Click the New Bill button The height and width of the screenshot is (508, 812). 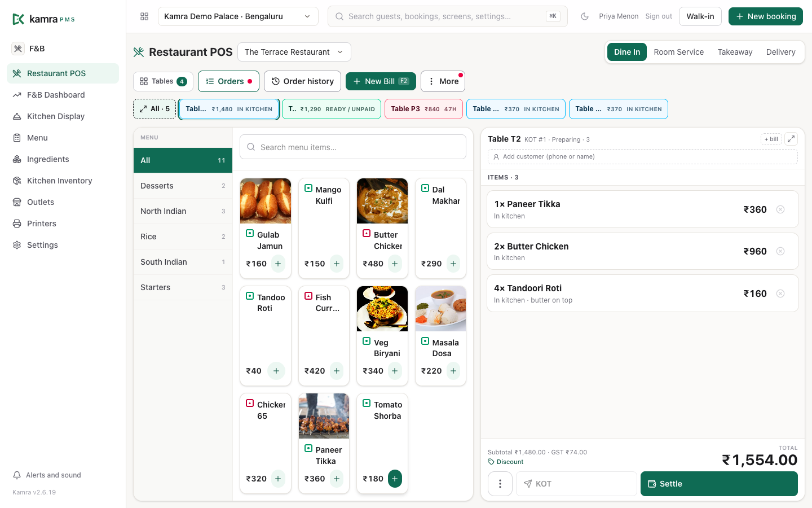click(381, 81)
